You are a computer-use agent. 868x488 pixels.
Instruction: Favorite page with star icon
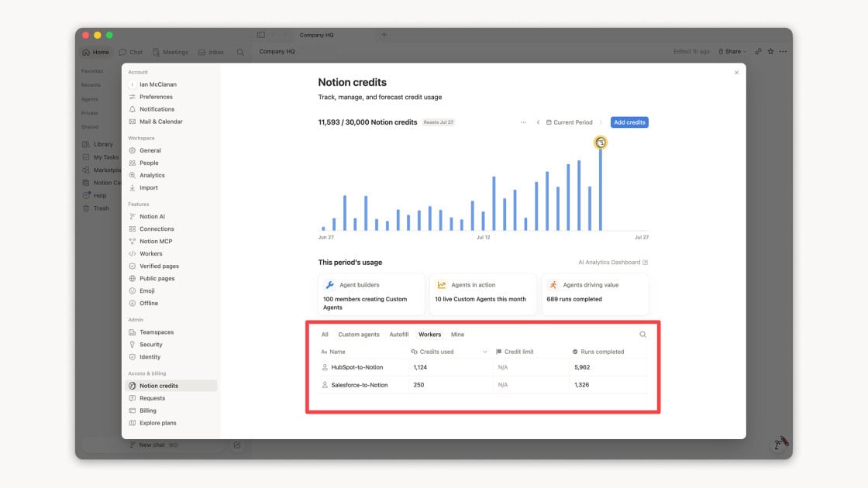pos(770,51)
